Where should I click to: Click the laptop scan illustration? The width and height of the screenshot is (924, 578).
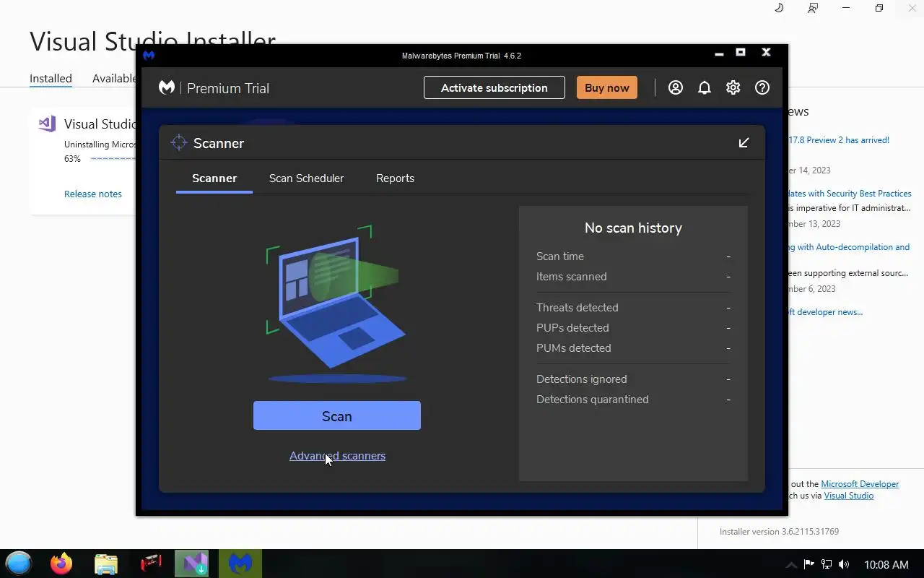(x=336, y=303)
